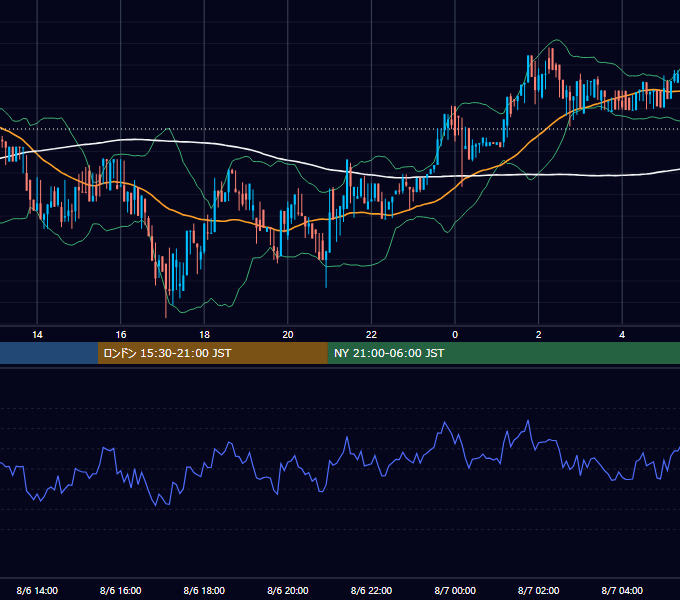Click the 8/6 20:00 indicator axis label
This screenshot has width=680, height=600.
pyautogui.click(x=288, y=590)
